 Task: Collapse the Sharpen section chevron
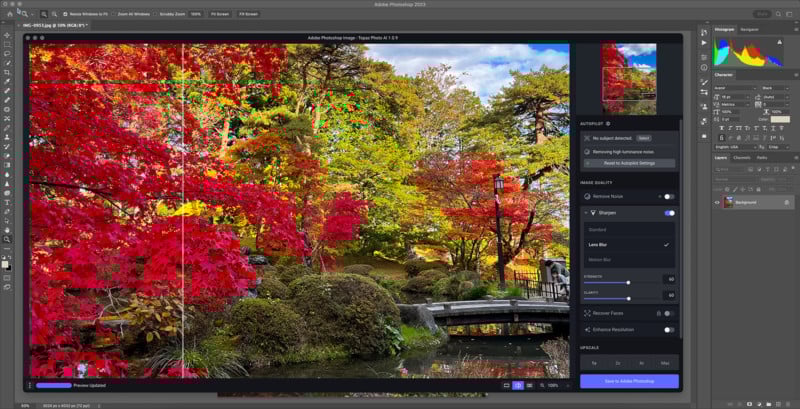tap(586, 213)
